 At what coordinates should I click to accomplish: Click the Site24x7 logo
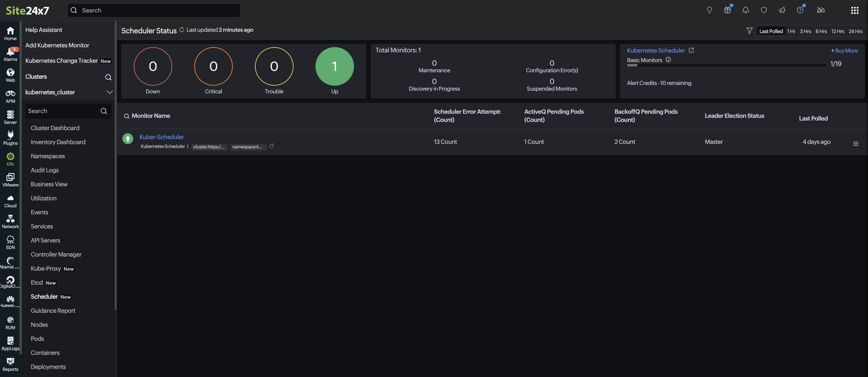pos(28,10)
